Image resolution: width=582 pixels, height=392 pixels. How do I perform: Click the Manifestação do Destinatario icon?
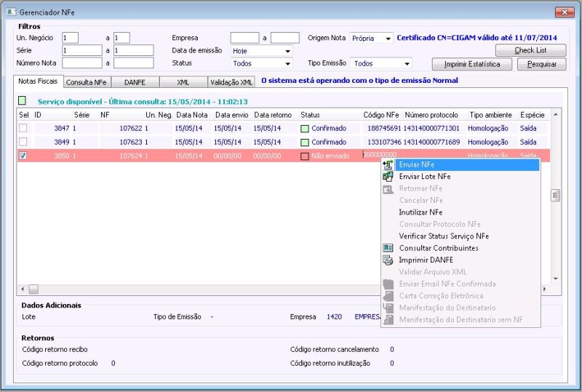pyautogui.click(x=388, y=308)
